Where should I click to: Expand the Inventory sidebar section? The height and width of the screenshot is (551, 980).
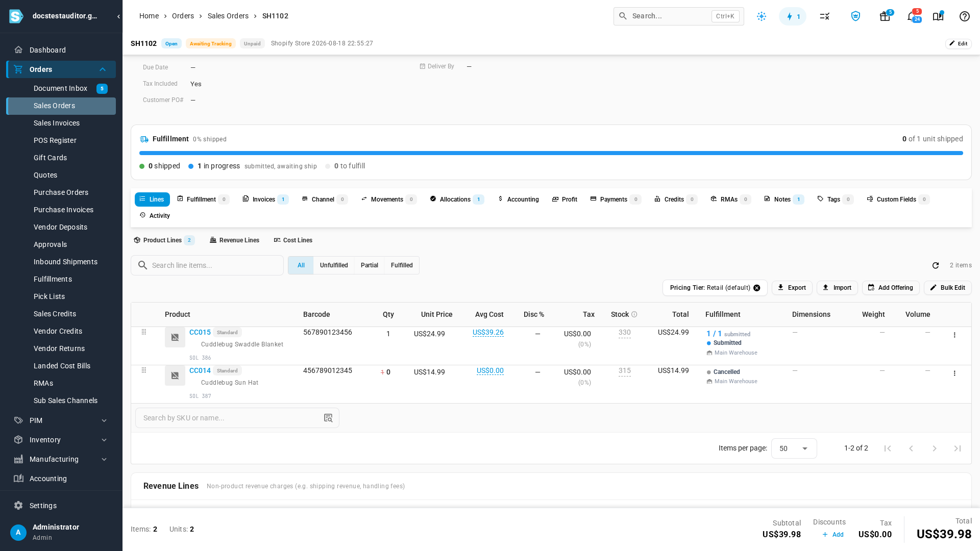click(x=104, y=440)
